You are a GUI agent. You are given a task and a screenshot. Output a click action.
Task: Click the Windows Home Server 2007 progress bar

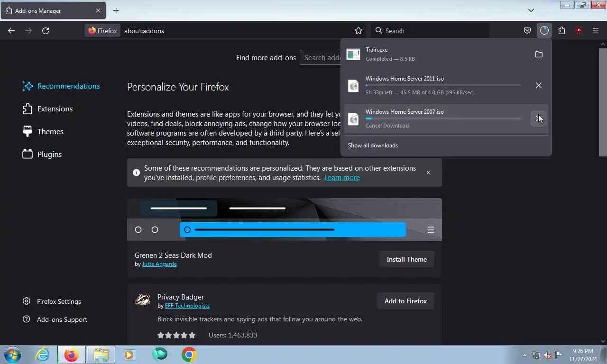443,118
